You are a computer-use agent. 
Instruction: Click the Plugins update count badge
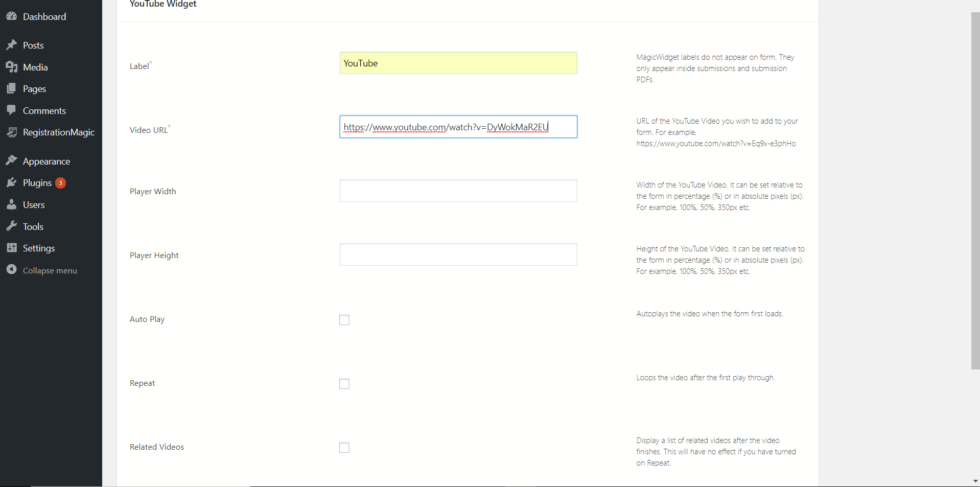(x=60, y=182)
